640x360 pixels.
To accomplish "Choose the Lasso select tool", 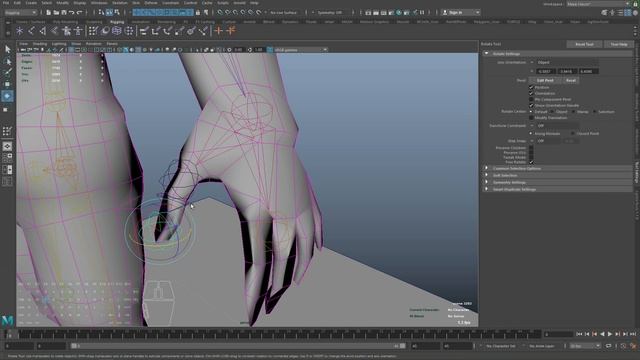I will coord(7,61).
